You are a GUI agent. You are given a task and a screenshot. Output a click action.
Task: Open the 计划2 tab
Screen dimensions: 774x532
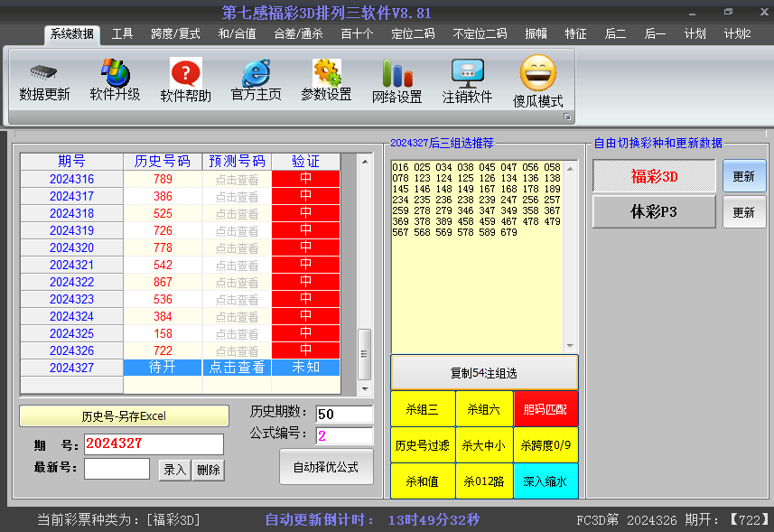(x=738, y=34)
